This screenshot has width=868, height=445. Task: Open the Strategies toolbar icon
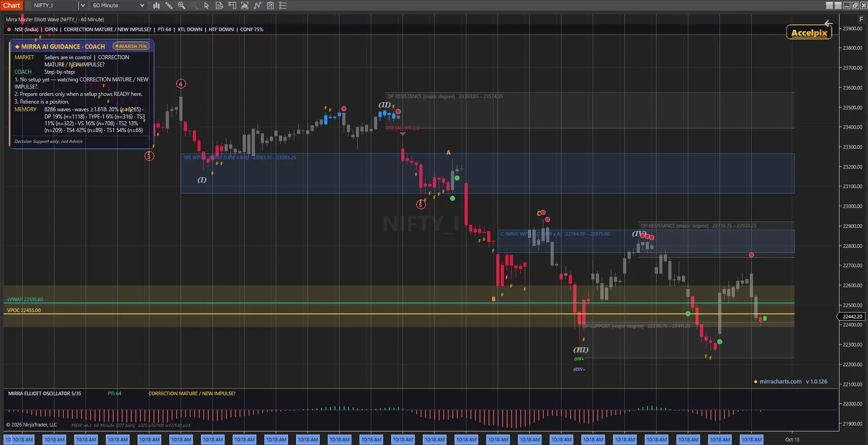270,5
